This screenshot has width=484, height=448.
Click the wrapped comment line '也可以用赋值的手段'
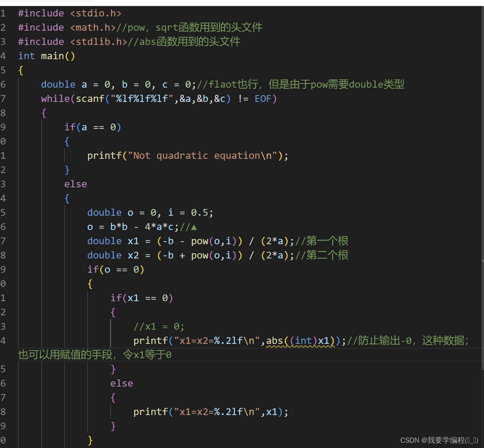(95, 355)
